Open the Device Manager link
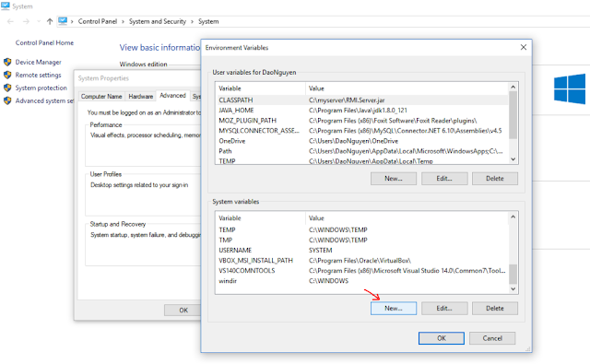590x364 pixels. coord(38,62)
